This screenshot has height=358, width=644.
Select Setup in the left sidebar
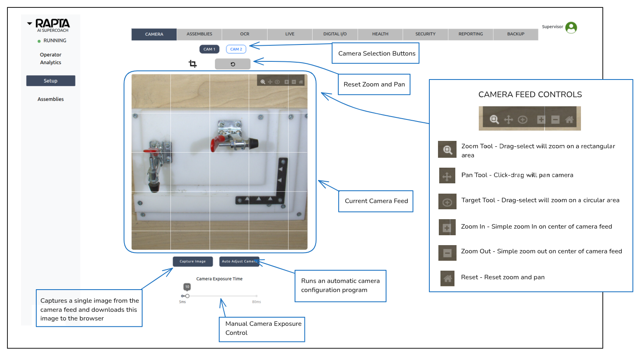coord(51,81)
